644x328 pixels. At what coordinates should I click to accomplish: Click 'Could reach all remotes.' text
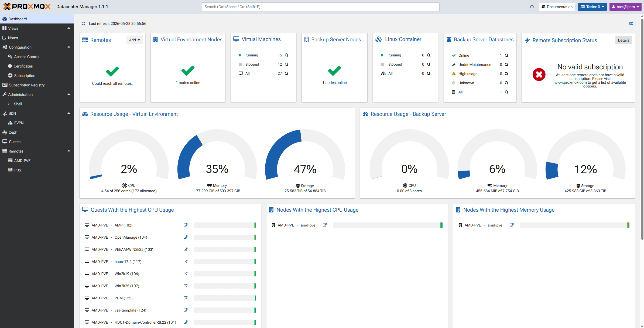pos(112,83)
